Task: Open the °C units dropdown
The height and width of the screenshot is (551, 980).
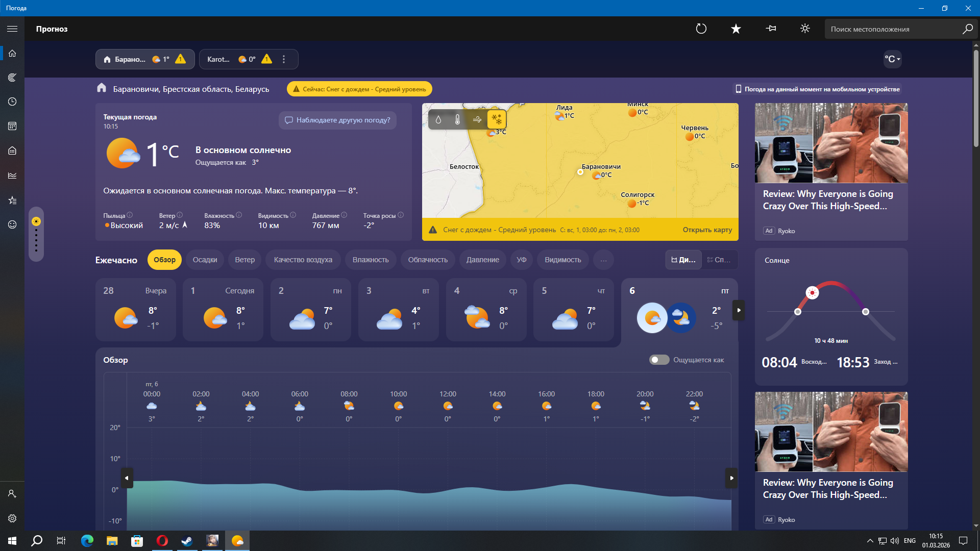Action: 892,59
